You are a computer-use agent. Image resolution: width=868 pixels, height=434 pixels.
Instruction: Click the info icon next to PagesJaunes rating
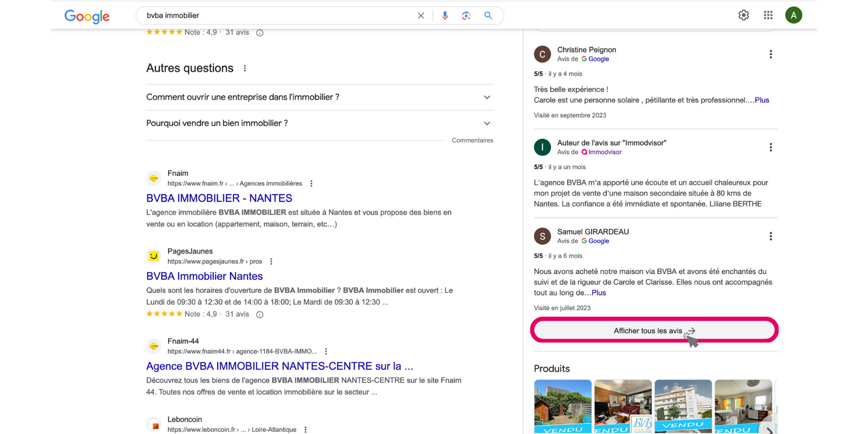coord(260,315)
